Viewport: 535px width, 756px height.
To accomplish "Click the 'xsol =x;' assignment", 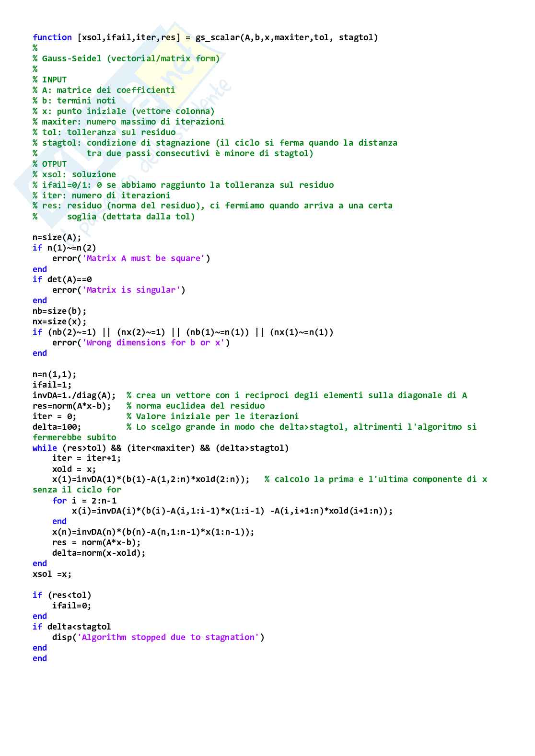I will [x=52, y=574].
